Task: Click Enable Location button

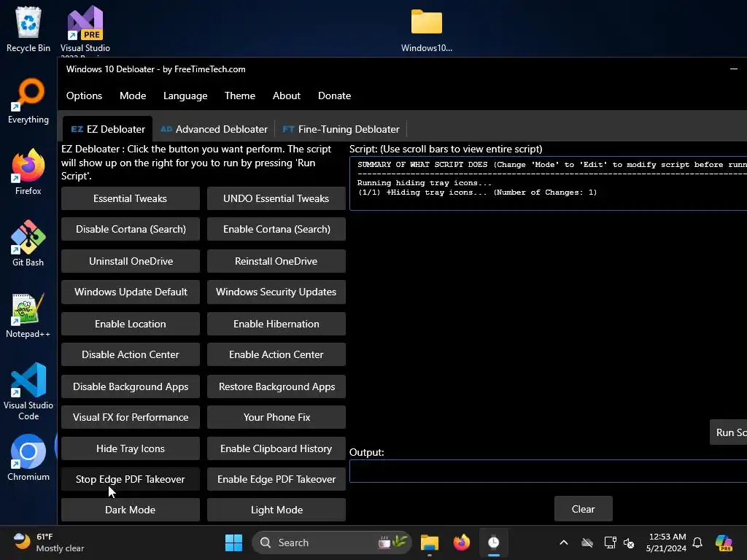Action: click(x=130, y=324)
